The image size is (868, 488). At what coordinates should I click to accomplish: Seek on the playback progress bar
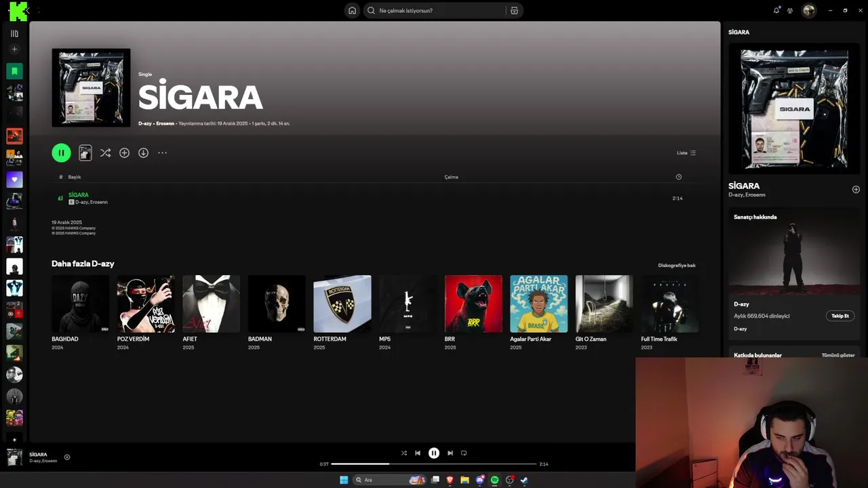(x=434, y=464)
